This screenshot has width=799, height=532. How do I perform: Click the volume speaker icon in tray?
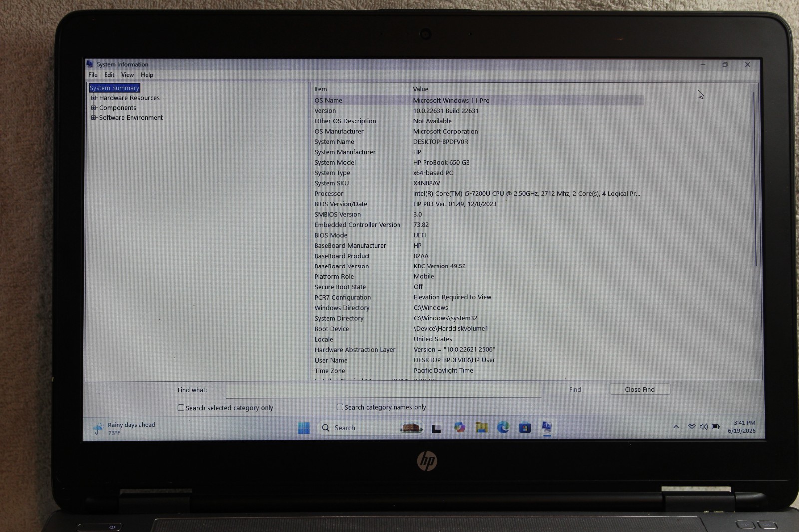[x=703, y=427]
